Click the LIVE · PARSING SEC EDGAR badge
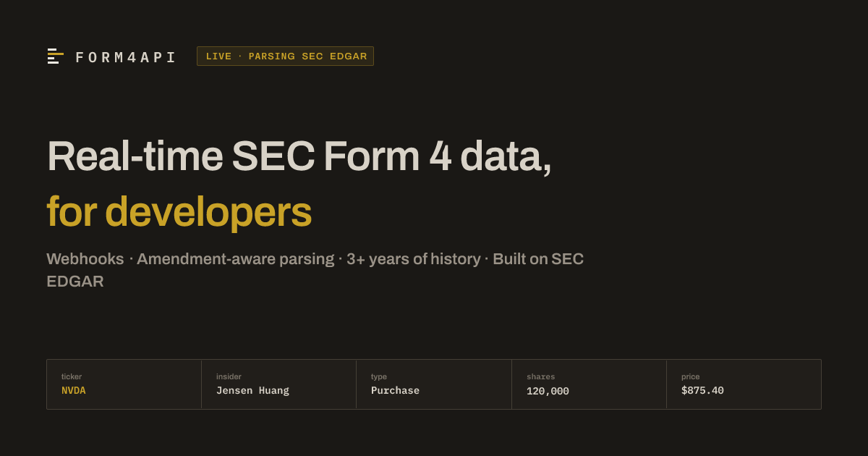This screenshot has height=456, width=868. [285, 56]
